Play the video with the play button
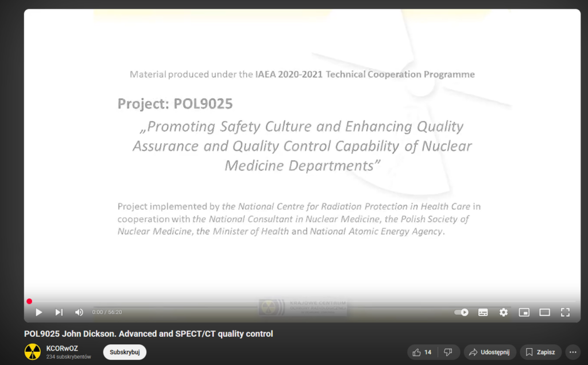Image resolution: width=588 pixels, height=365 pixels. [x=39, y=312]
